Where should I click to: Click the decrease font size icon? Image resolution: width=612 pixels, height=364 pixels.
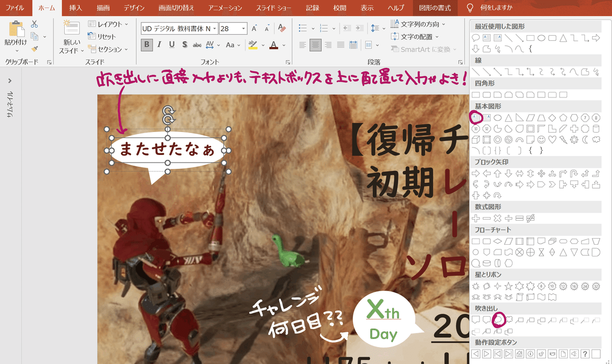(x=268, y=29)
